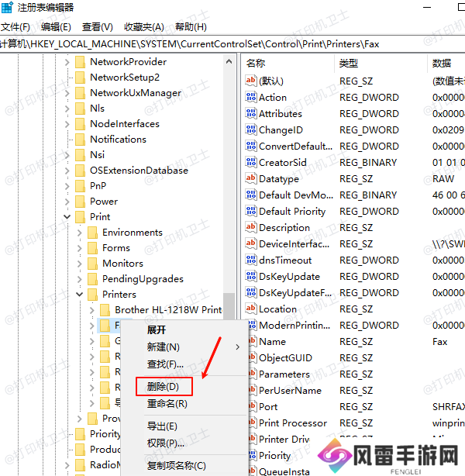Click the Action DWORD value icon
The image size is (465, 476).
click(250, 98)
